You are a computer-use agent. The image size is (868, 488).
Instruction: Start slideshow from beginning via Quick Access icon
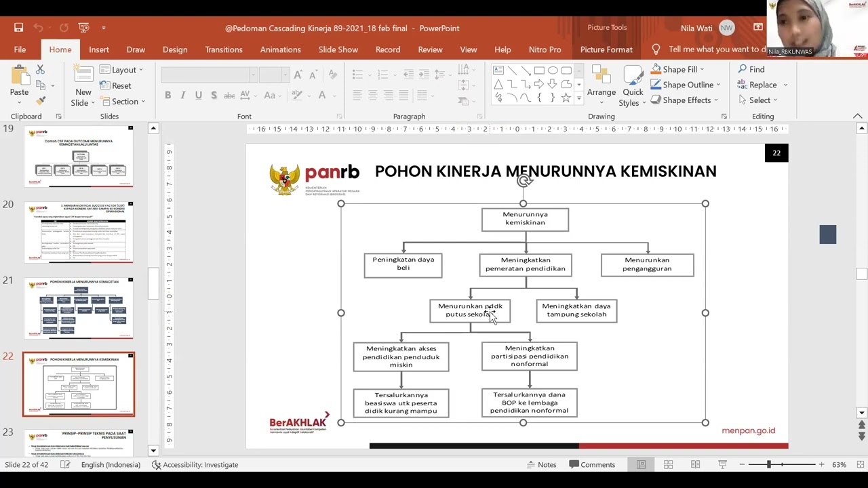pos(83,28)
